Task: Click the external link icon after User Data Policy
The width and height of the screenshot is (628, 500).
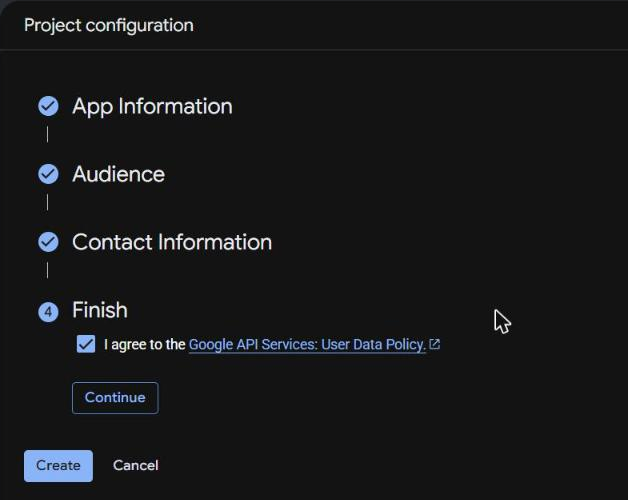Action: (x=435, y=344)
